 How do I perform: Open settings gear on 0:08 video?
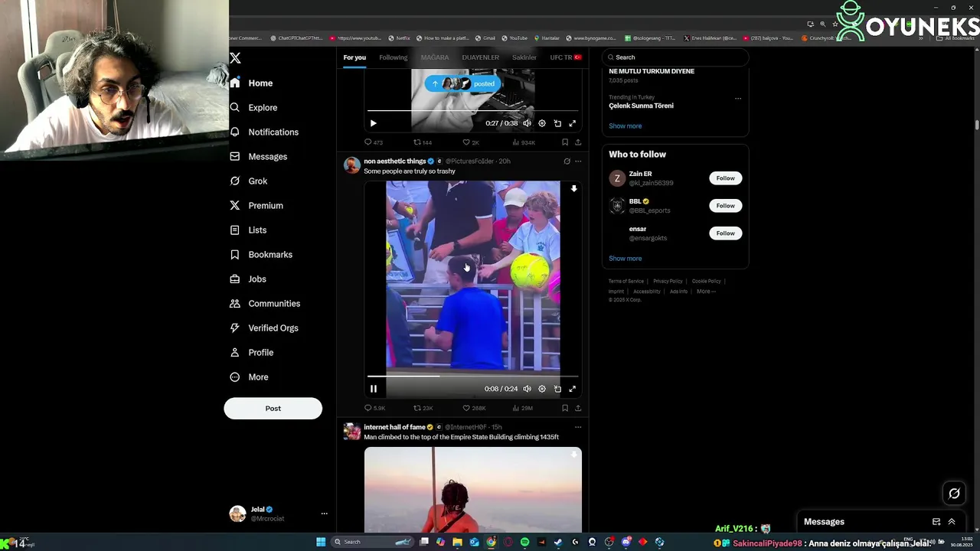542,389
